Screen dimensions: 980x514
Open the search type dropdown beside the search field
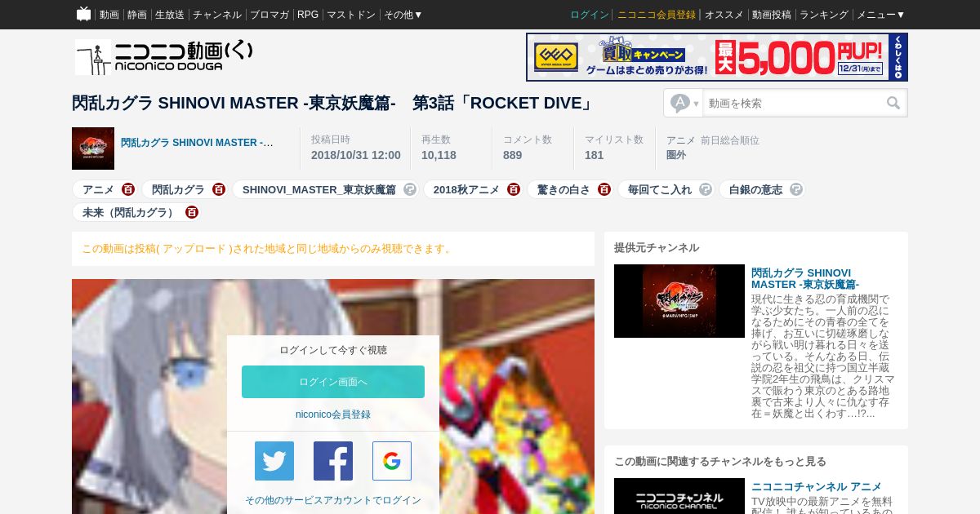pos(684,103)
